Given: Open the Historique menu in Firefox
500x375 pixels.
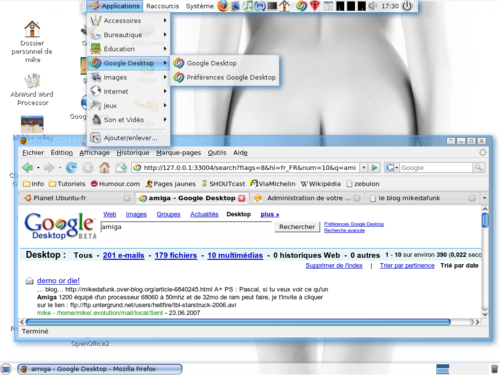Looking at the screenshot, I should pyautogui.click(x=133, y=153).
